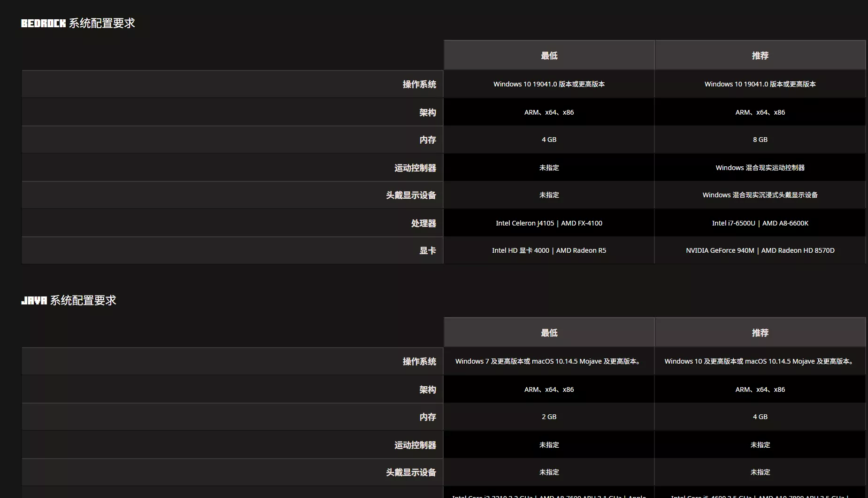Click the macOS 10.14.5 Mojave minimum OS cell
Screen dimensions: 868x498
(549, 361)
